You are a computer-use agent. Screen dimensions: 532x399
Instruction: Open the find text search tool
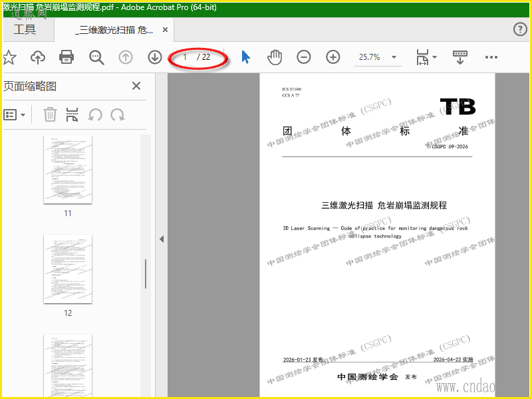pyautogui.click(x=96, y=57)
